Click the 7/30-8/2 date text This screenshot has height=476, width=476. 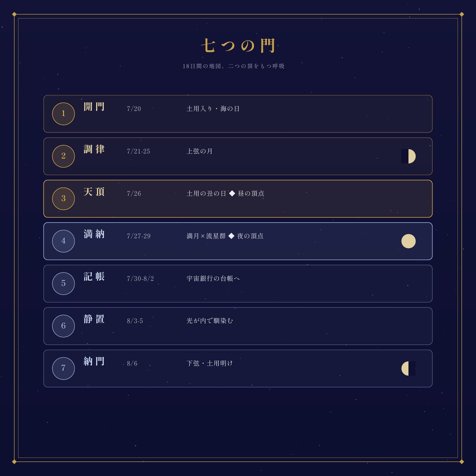pyautogui.click(x=140, y=279)
